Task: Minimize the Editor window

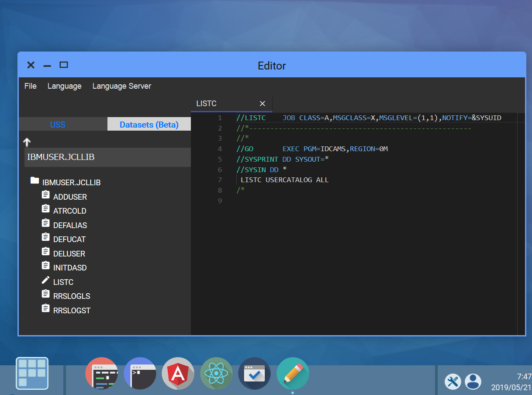Action: (x=47, y=66)
